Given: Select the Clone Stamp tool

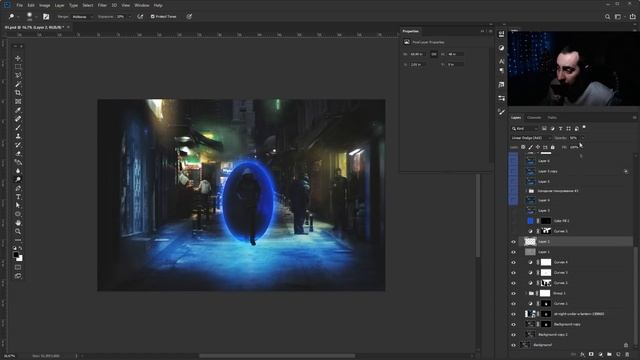Looking at the screenshot, I should [x=18, y=136].
